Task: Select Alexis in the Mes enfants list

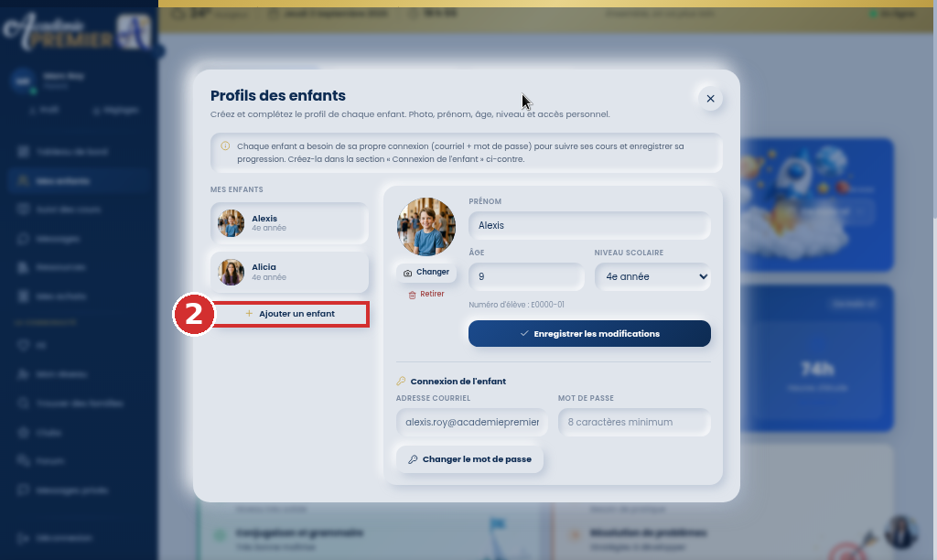Action: pos(289,223)
